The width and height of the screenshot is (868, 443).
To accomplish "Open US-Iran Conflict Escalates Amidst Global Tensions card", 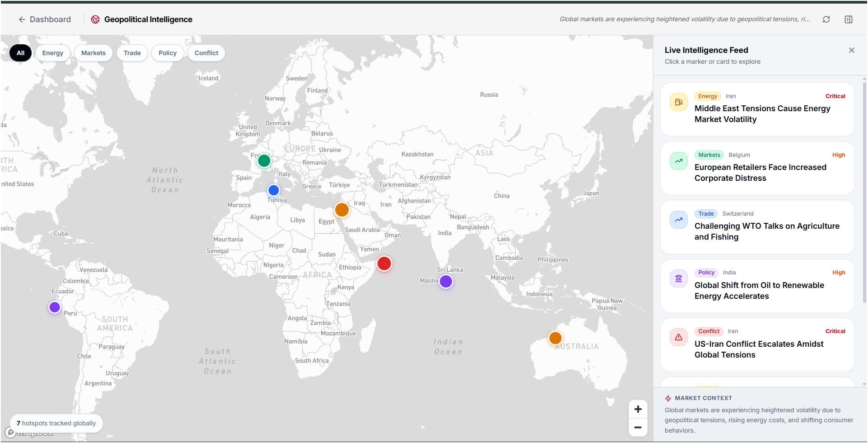I will [x=757, y=345].
